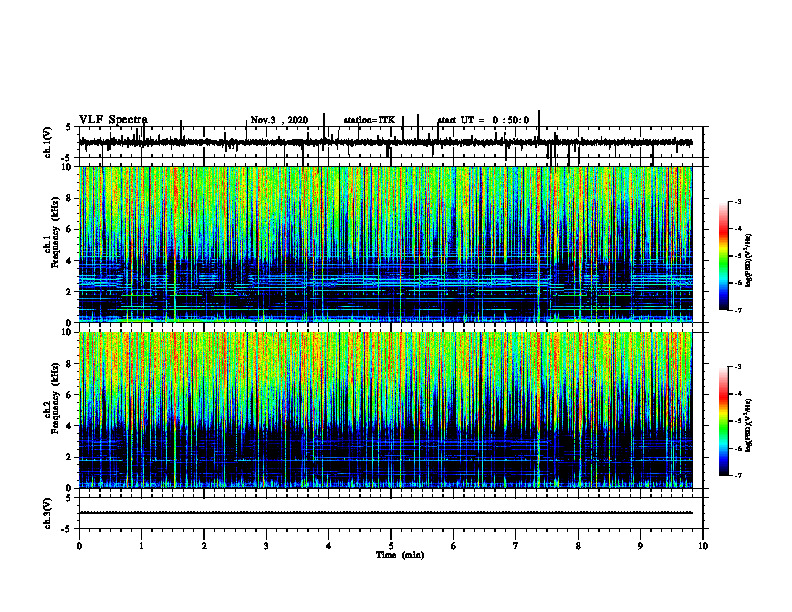792x612 pixels.
Task: Click the 'station=ITK' label
Action: coord(369,120)
